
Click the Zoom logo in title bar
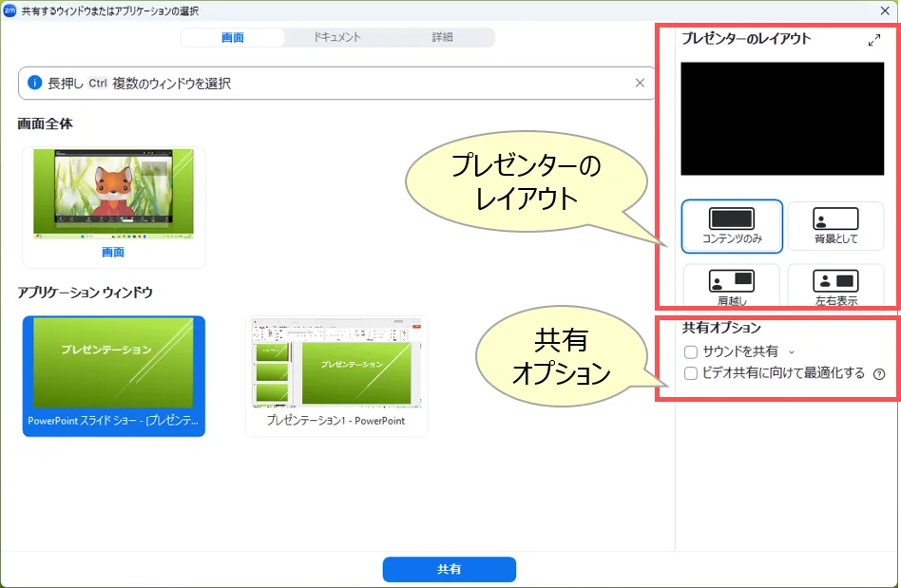pos(10,9)
